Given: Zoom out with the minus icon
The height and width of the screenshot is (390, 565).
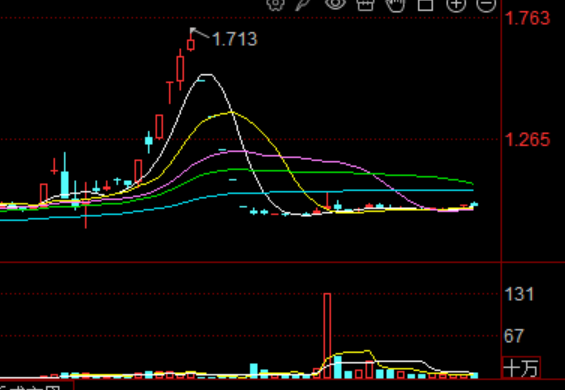Looking at the screenshot, I should (x=486, y=5).
